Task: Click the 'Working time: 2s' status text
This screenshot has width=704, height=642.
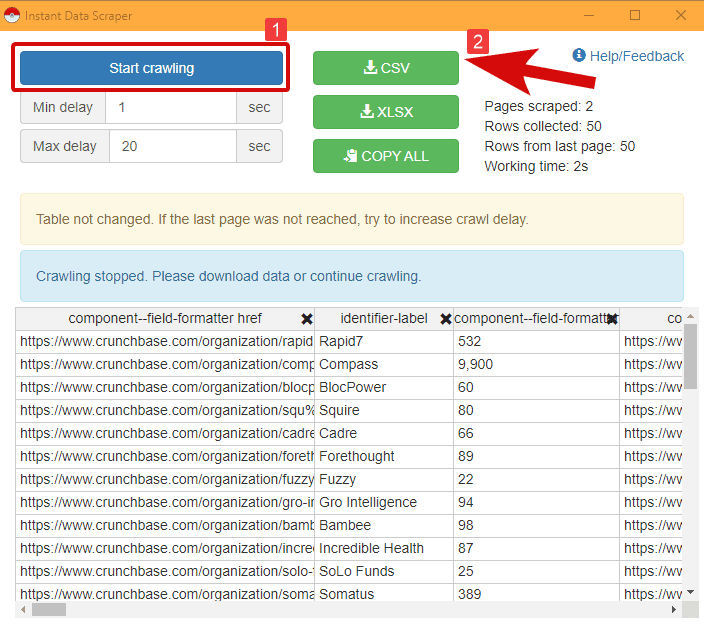Action: [536, 166]
